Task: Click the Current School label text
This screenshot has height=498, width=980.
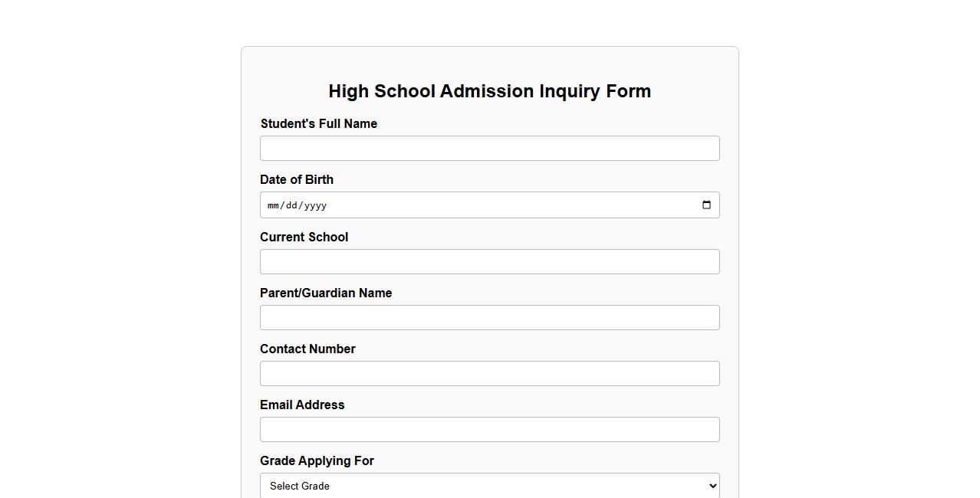Action: [304, 237]
